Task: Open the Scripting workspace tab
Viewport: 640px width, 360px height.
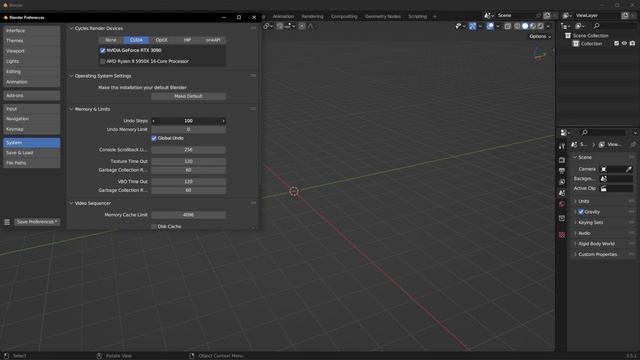Action: click(x=418, y=17)
